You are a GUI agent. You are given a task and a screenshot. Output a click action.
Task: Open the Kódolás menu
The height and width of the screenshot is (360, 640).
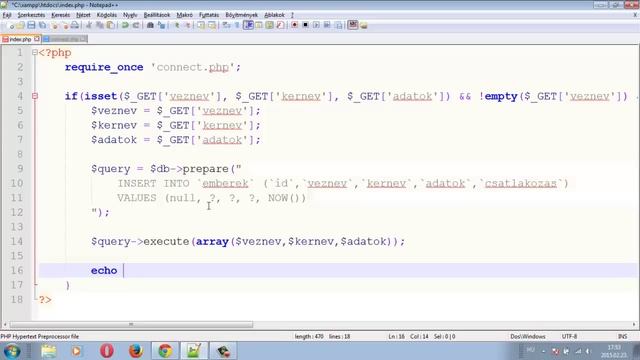pyautogui.click(x=107, y=15)
